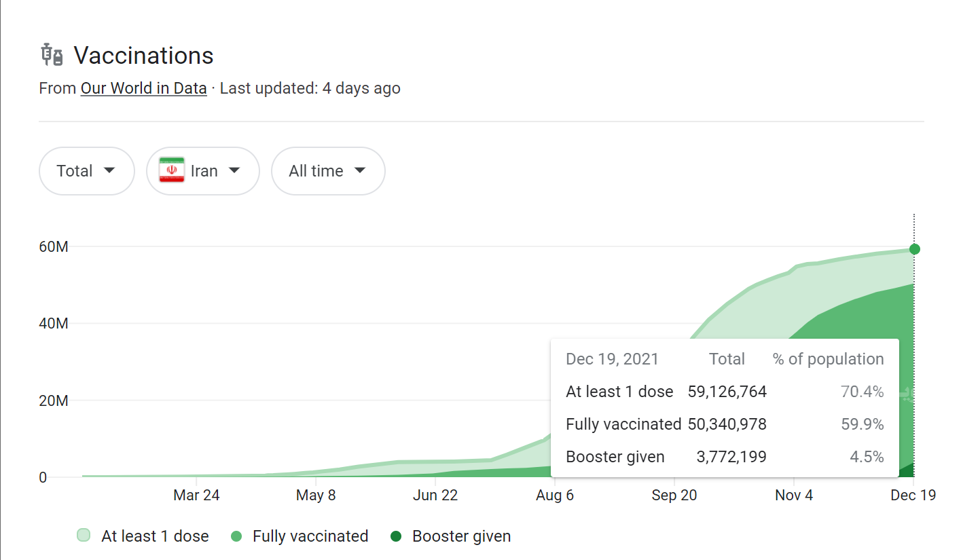Image resolution: width=980 pixels, height=560 pixels.
Task: Click the Fully vaccinated legend dot
Action: click(236, 536)
